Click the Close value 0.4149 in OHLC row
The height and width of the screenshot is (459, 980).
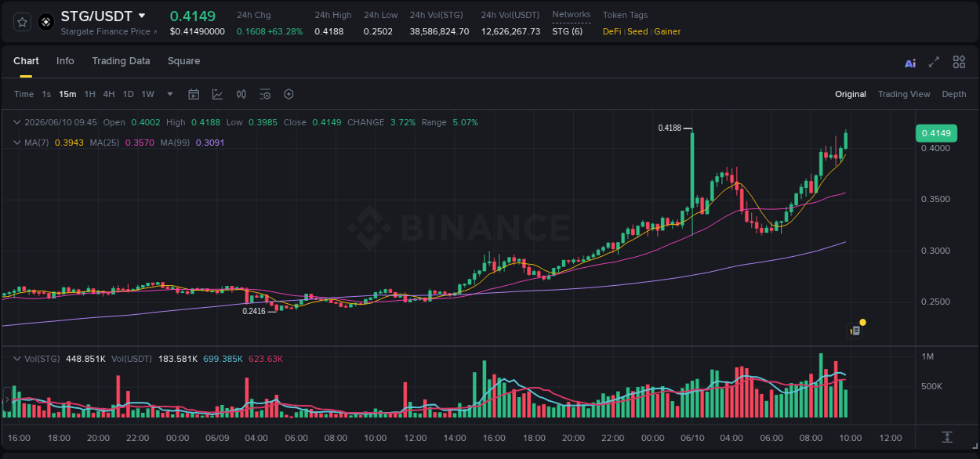(x=327, y=122)
